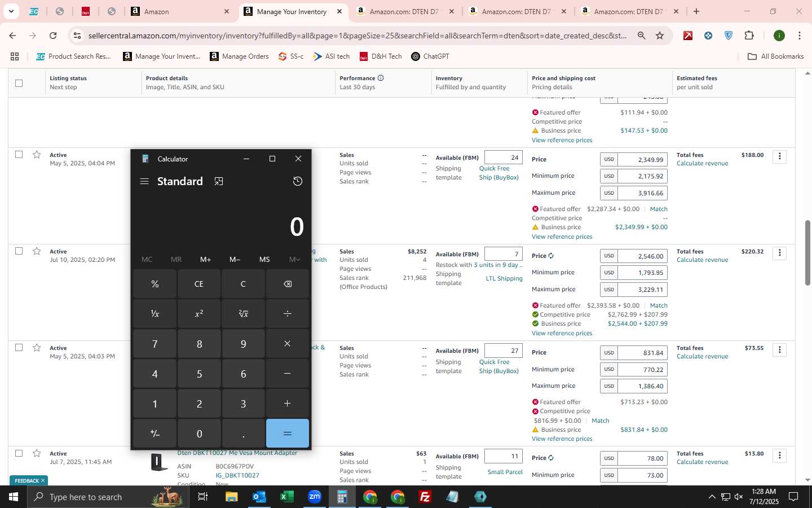This screenshot has width=812, height=508.
Task: Expand the Chrome tab search dropdown
Action: (11, 11)
